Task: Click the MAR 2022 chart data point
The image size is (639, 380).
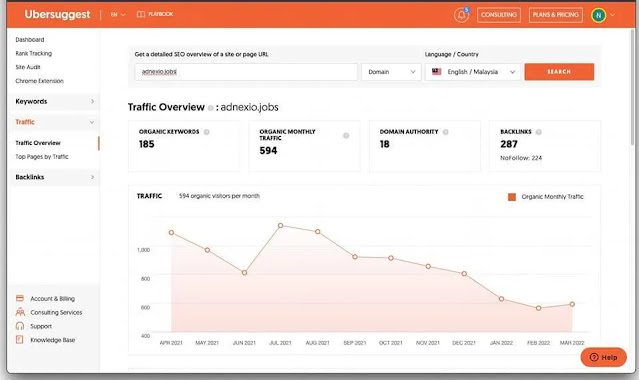Action: pos(572,304)
